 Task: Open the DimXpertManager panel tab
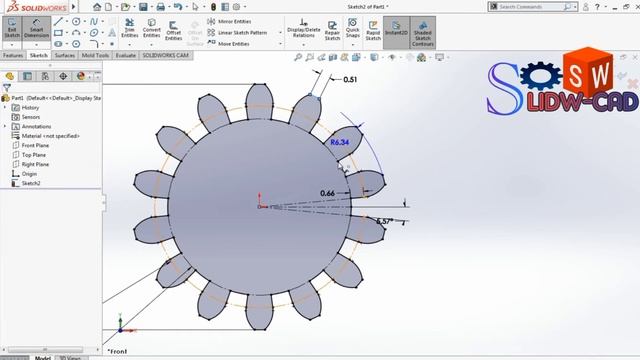click(x=63, y=76)
